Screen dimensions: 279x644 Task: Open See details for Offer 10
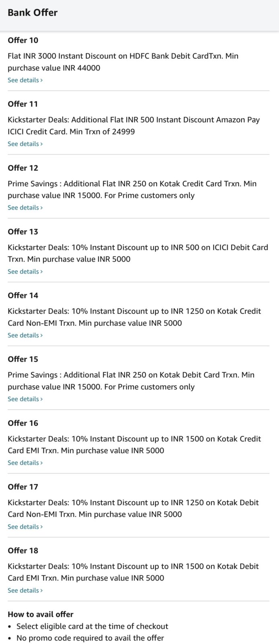click(x=25, y=80)
